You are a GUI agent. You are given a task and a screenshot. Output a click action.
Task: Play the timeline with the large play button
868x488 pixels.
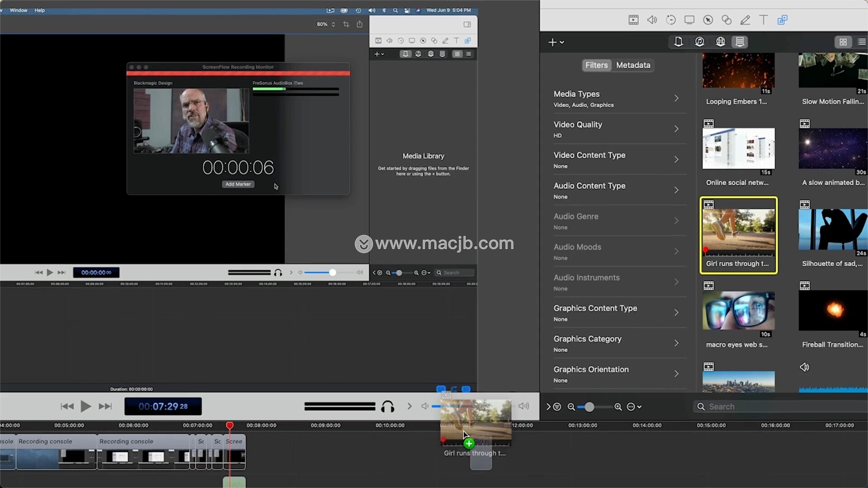(85, 406)
